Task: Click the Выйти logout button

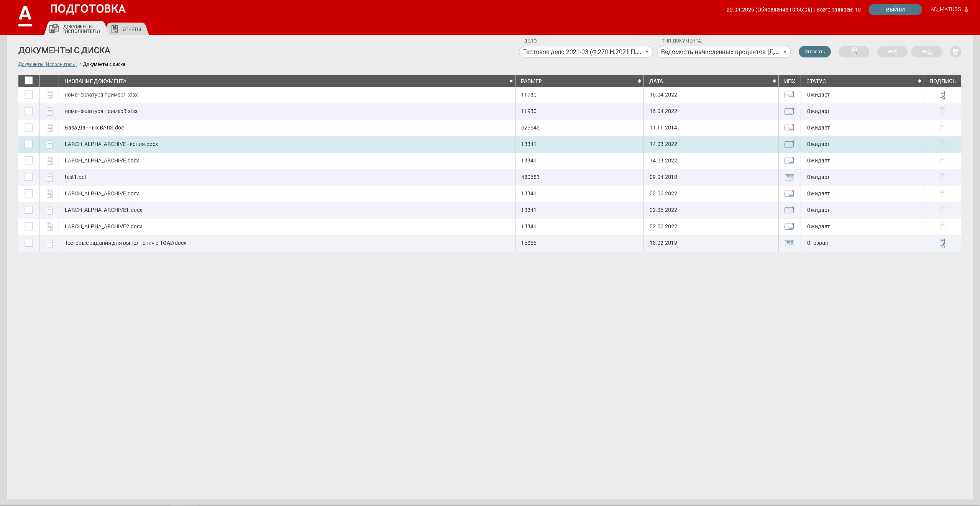Action: click(x=895, y=10)
